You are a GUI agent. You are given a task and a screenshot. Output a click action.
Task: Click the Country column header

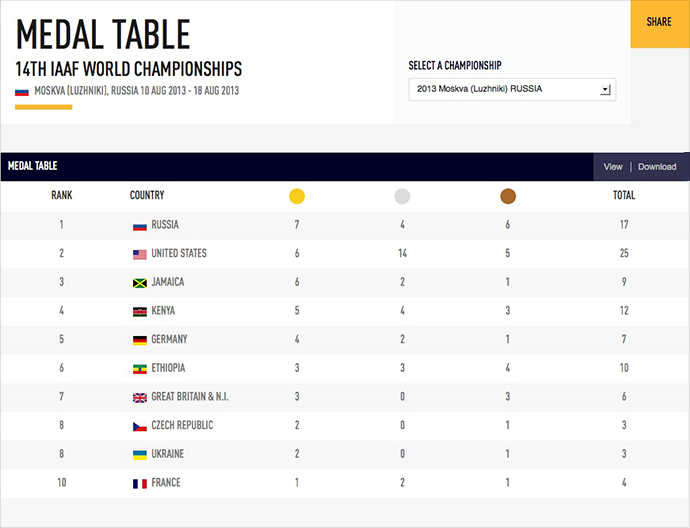point(147,195)
